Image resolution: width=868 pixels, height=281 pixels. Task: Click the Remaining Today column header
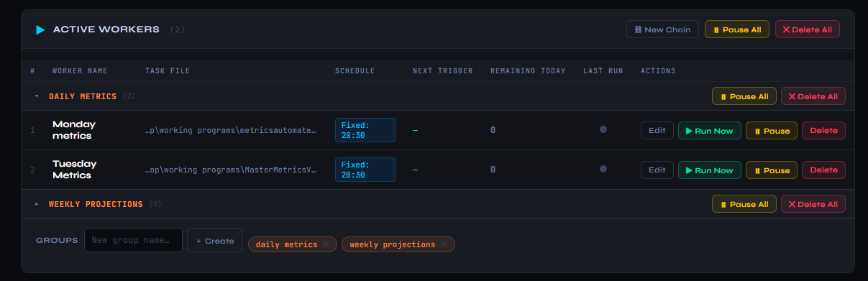click(x=528, y=71)
